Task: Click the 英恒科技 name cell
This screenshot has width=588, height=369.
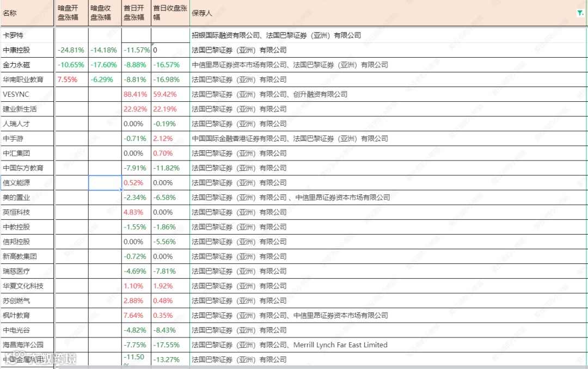Action: (27, 212)
